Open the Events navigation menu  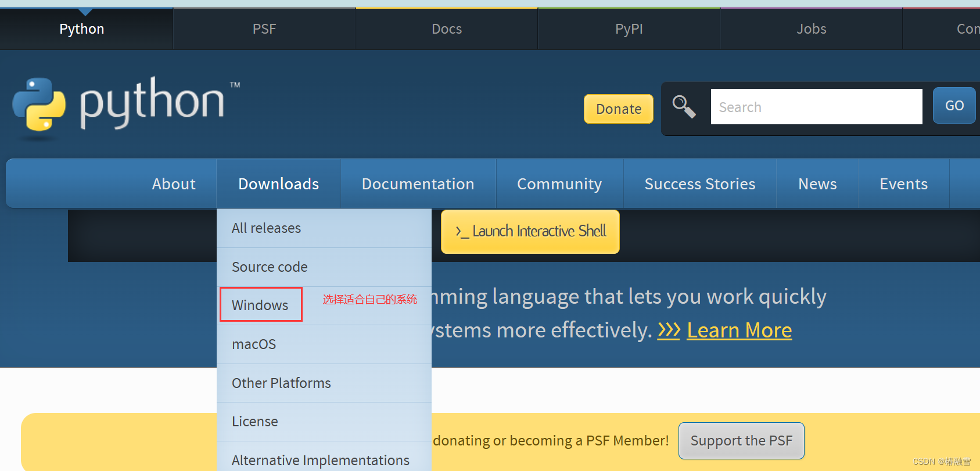(x=903, y=184)
